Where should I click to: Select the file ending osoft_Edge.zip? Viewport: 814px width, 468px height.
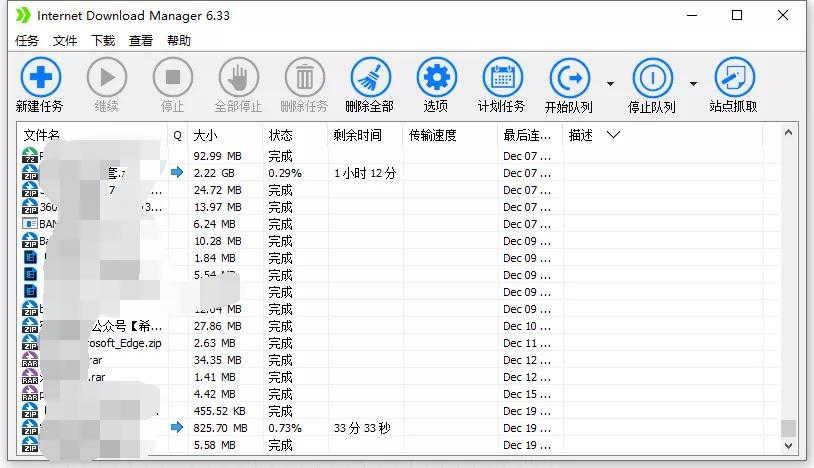click(124, 343)
